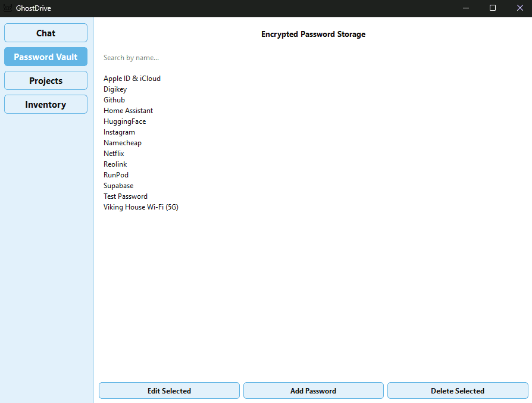This screenshot has height=403, width=532.
Task: Select the Reolink entry
Action: 115,164
